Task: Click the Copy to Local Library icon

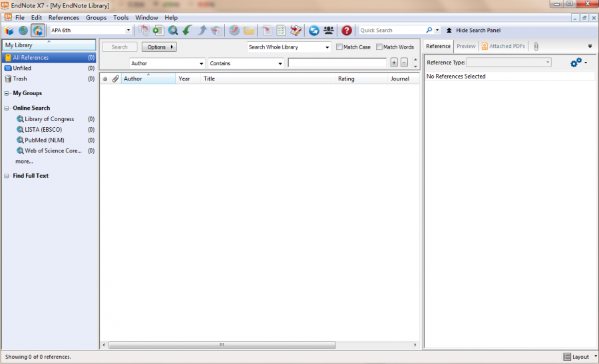Action: (144, 30)
